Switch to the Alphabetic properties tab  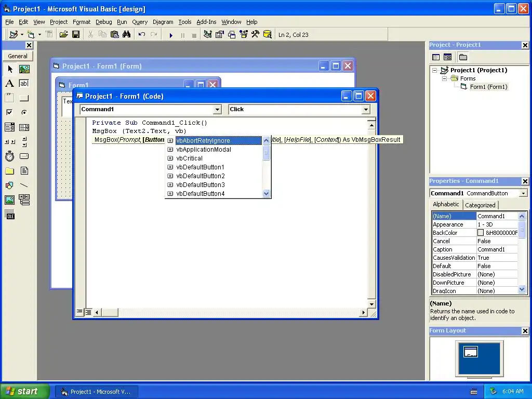tap(446, 204)
